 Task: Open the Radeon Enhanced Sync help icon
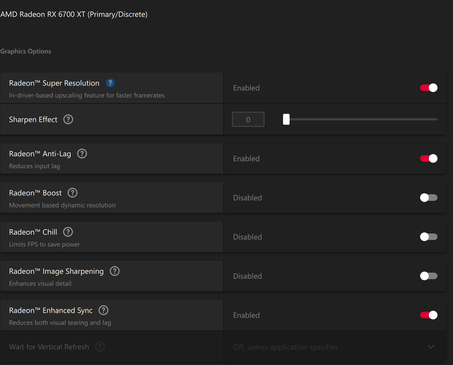(103, 310)
